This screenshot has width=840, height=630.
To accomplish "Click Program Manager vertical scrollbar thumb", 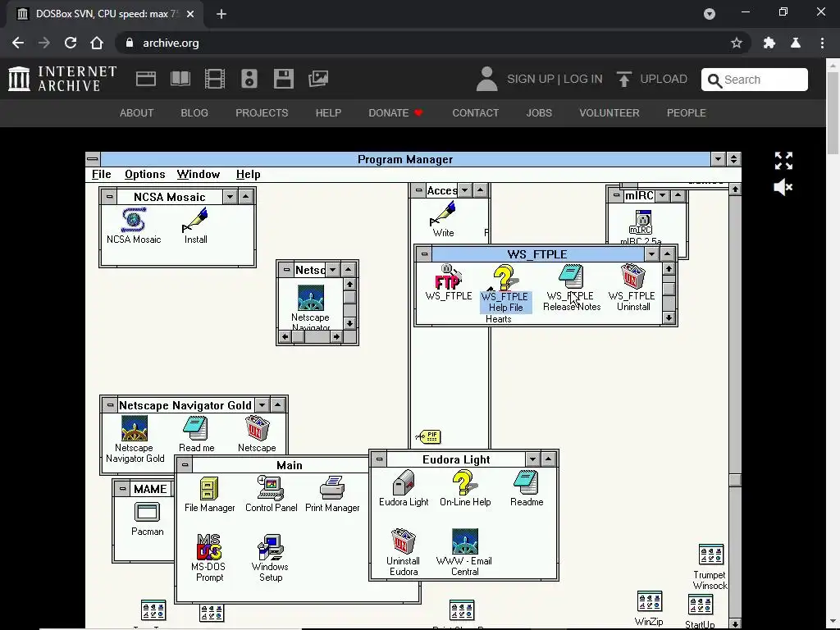I will (735, 481).
